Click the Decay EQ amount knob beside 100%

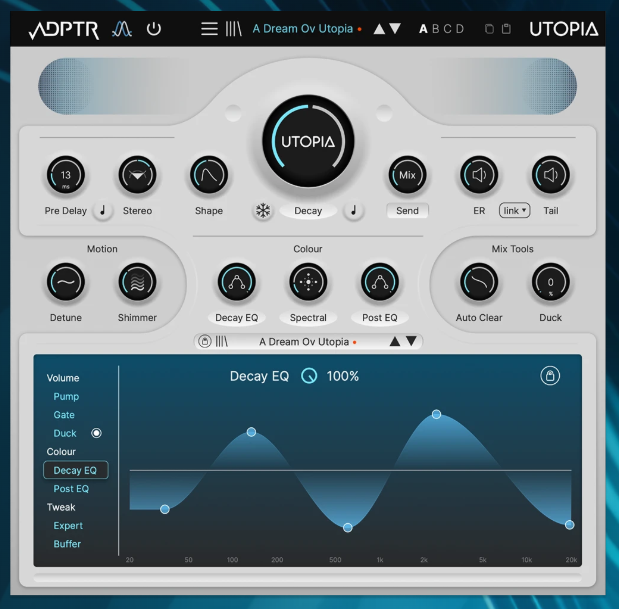pyautogui.click(x=309, y=376)
